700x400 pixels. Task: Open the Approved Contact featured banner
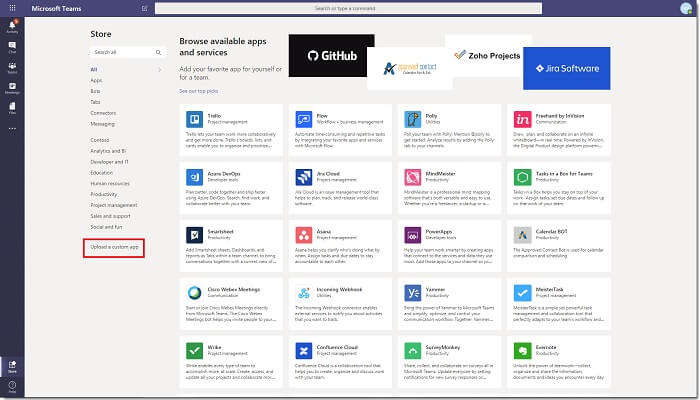point(410,68)
